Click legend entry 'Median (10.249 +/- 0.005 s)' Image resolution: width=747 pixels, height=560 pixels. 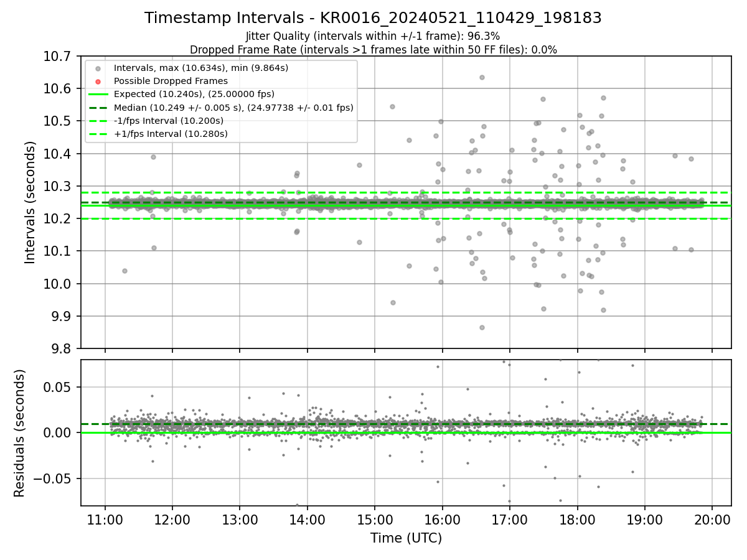coord(233,108)
